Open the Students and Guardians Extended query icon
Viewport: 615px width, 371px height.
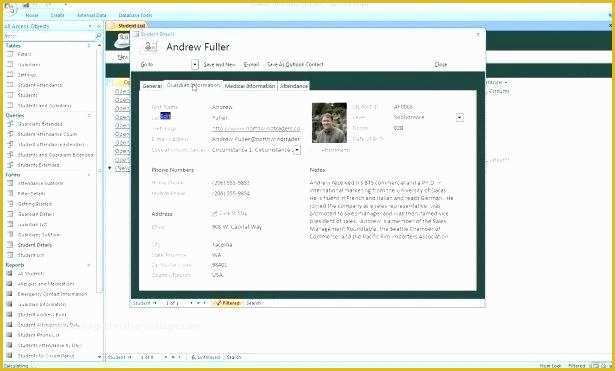coord(11,155)
